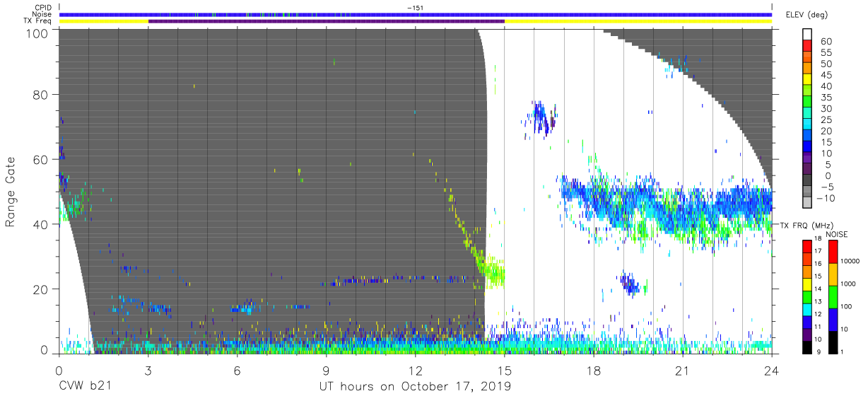Click the red top segment of TX FRQ colorbar
This screenshot has width=868, height=401.
pos(807,246)
